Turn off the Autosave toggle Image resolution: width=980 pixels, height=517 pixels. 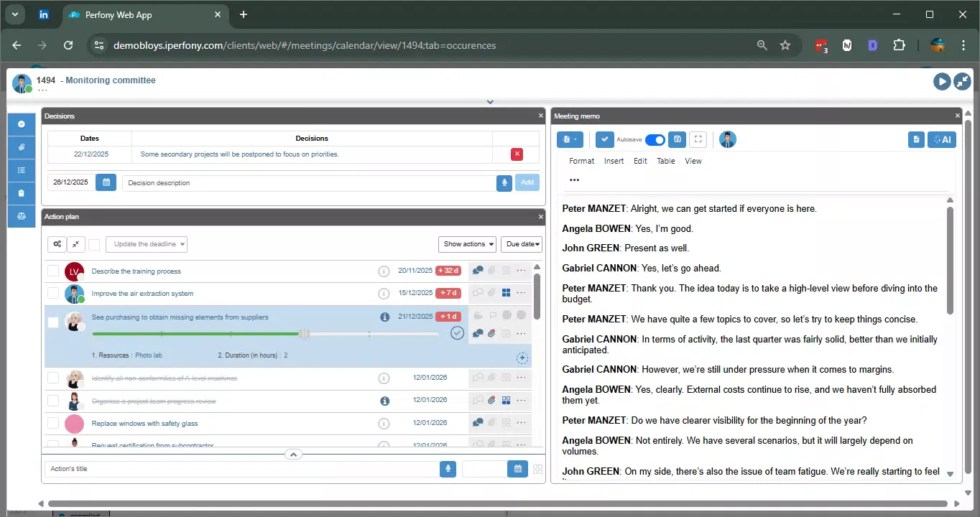[x=655, y=139]
